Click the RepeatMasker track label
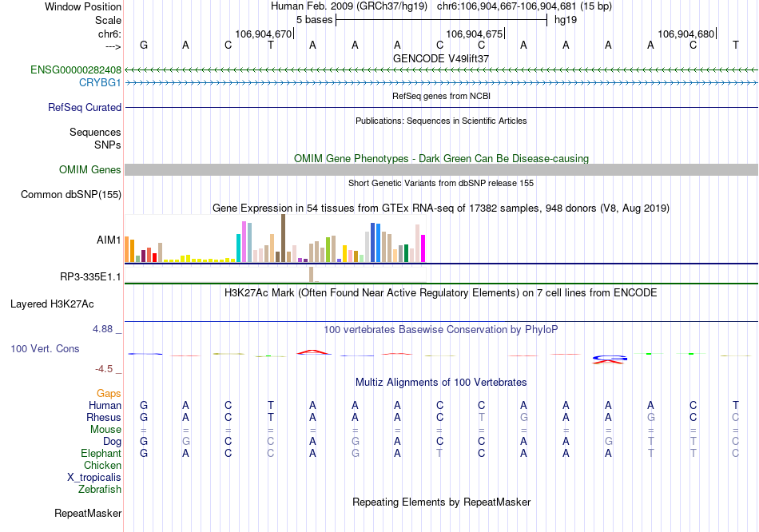 coord(88,513)
